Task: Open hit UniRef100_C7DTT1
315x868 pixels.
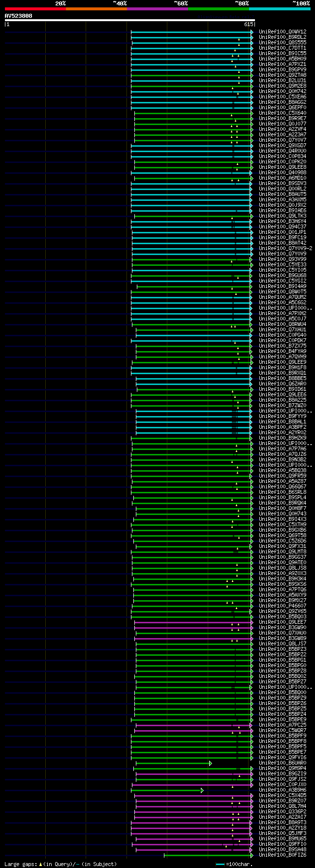Action: point(283,48)
